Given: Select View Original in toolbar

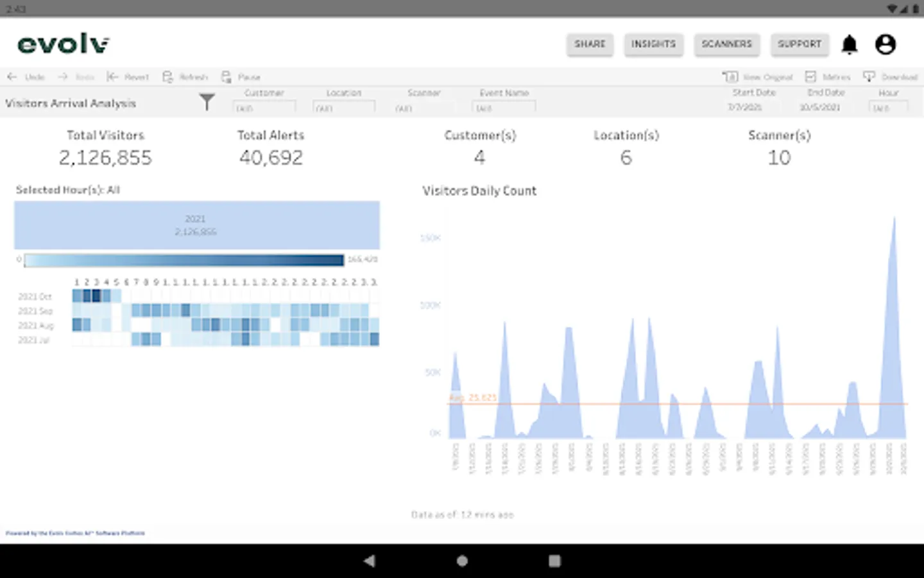Looking at the screenshot, I should point(758,77).
